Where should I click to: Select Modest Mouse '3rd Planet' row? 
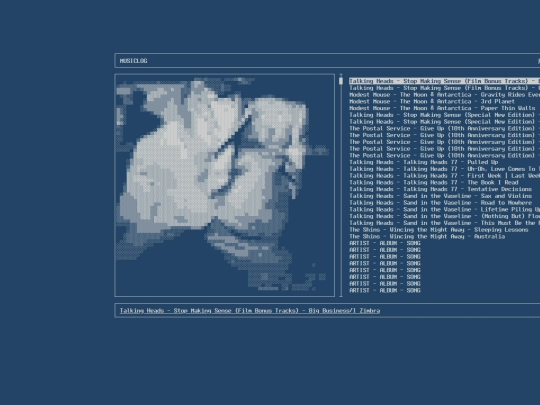[x=432, y=101]
